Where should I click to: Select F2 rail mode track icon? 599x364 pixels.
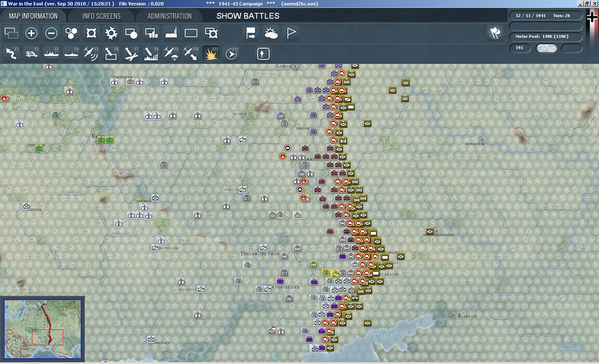(x=31, y=54)
